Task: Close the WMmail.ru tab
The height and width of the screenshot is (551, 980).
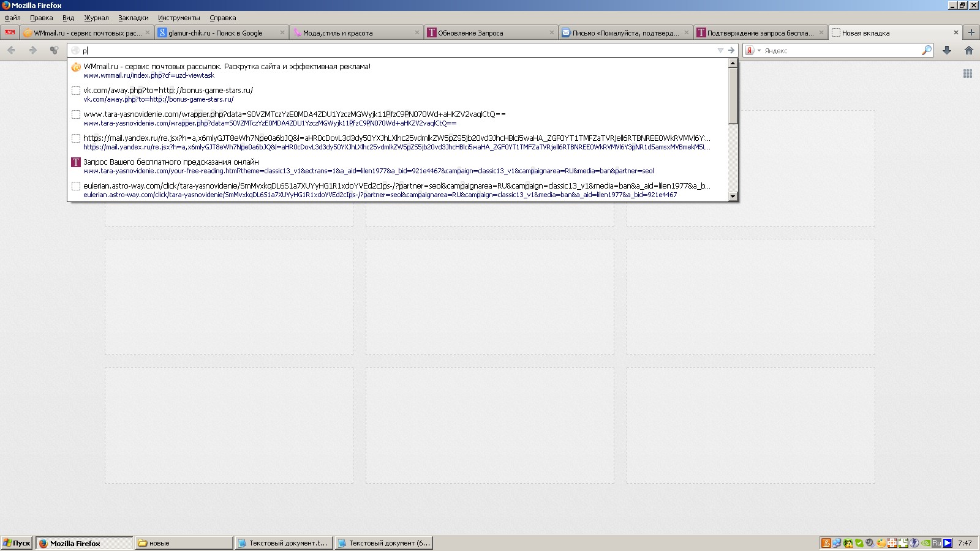Action: click(x=147, y=32)
